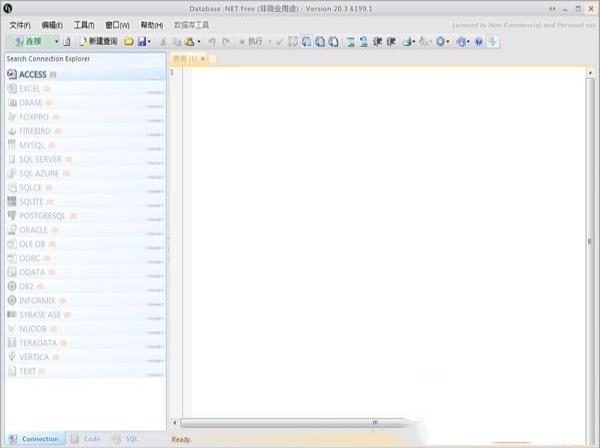
Task: Select the TEXT connection group
Action: (86, 371)
